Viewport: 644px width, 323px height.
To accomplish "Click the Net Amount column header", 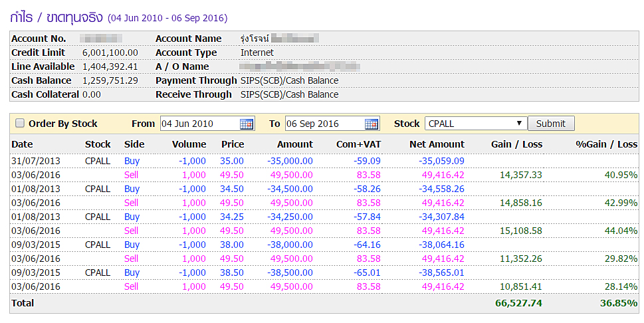I will [437, 144].
